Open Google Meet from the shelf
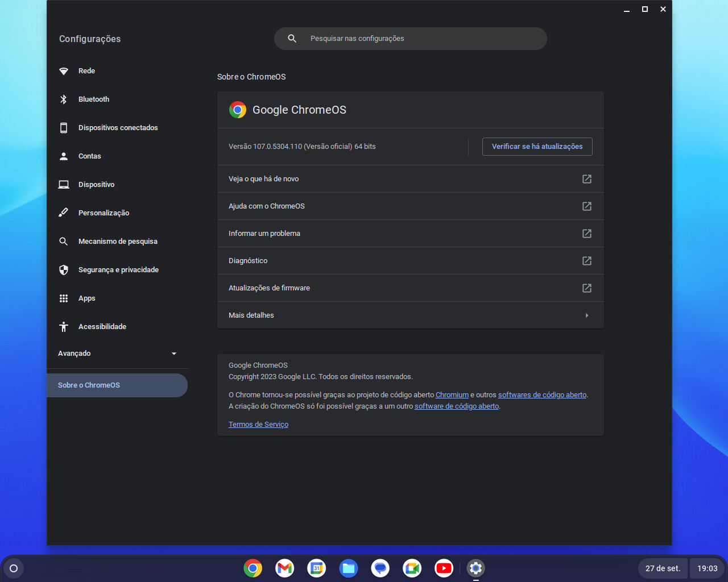The image size is (728, 582). point(412,568)
